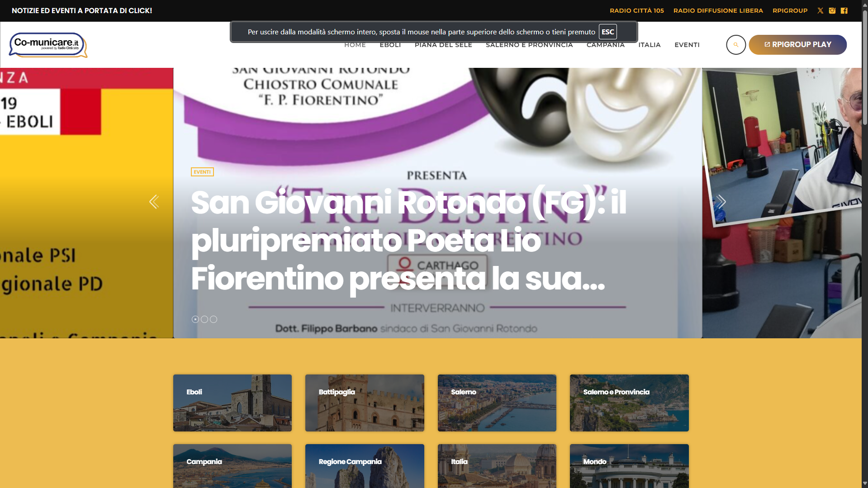
Task: Go to previous slide arrow
Action: click(154, 202)
